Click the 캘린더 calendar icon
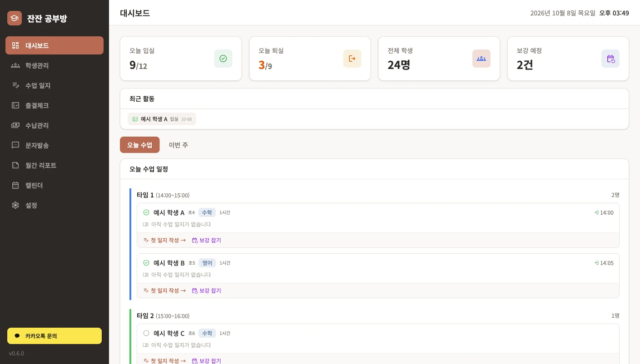Viewport: 640px width, 364px height. click(x=15, y=185)
